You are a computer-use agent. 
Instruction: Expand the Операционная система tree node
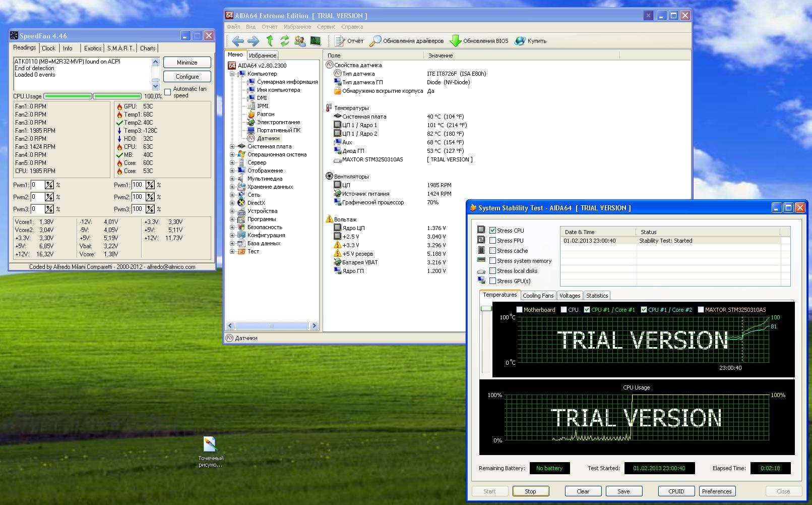click(232, 154)
